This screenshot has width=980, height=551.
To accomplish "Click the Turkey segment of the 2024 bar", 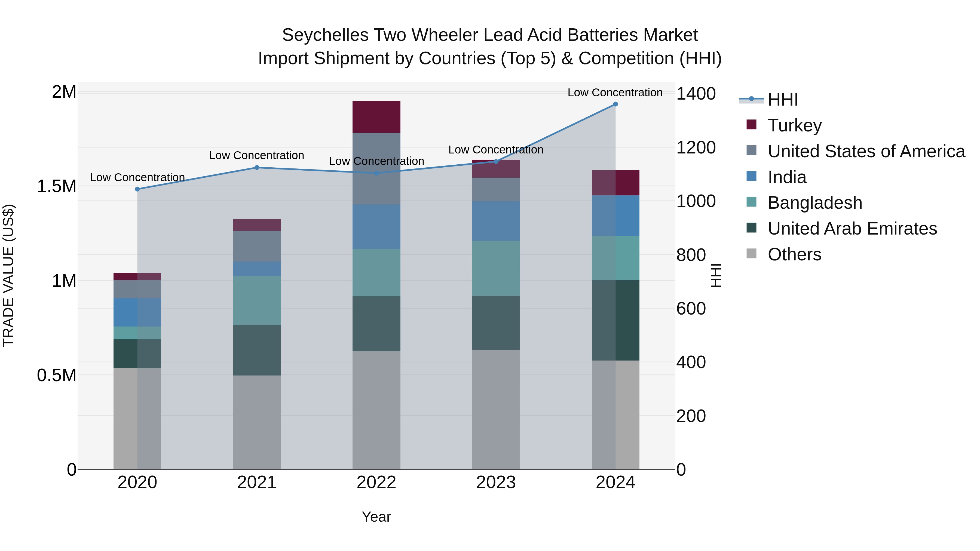I will click(615, 183).
